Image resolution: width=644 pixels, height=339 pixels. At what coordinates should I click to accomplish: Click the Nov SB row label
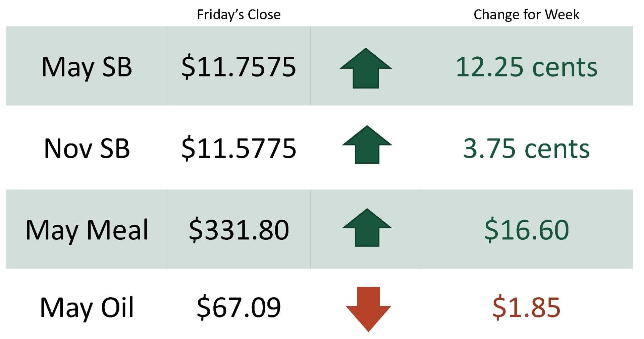click(x=87, y=148)
